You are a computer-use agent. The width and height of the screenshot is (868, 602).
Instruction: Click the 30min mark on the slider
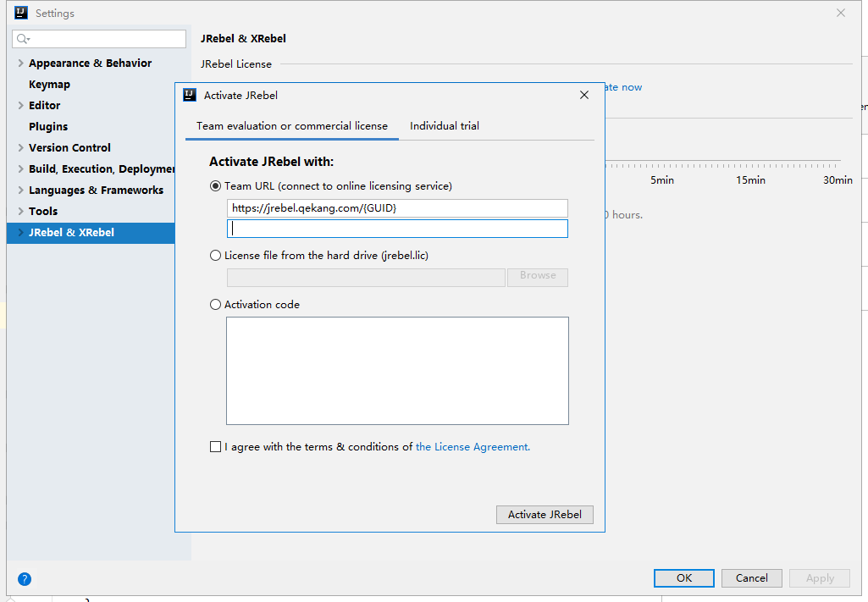(838, 179)
